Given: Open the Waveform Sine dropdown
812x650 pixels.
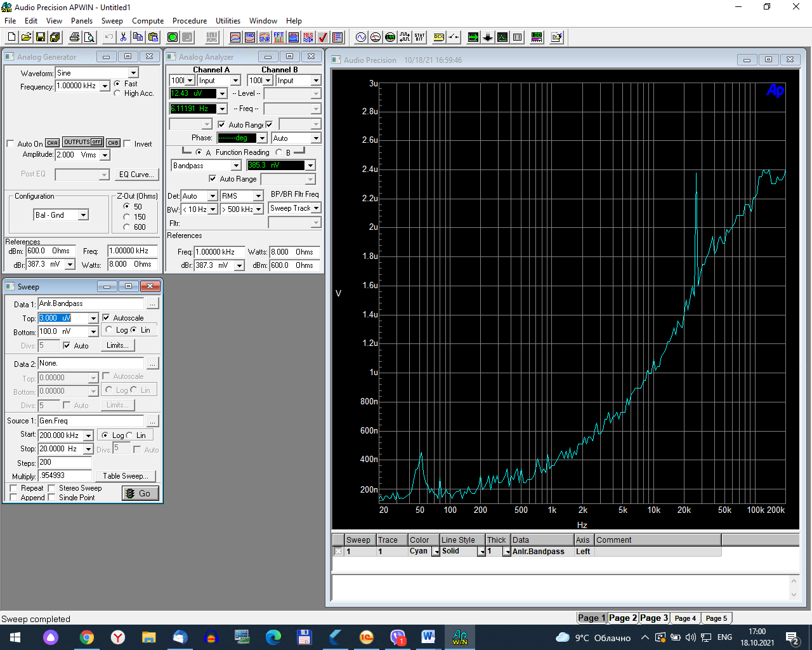Looking at the screenshot, I should (x=133, y=73).
